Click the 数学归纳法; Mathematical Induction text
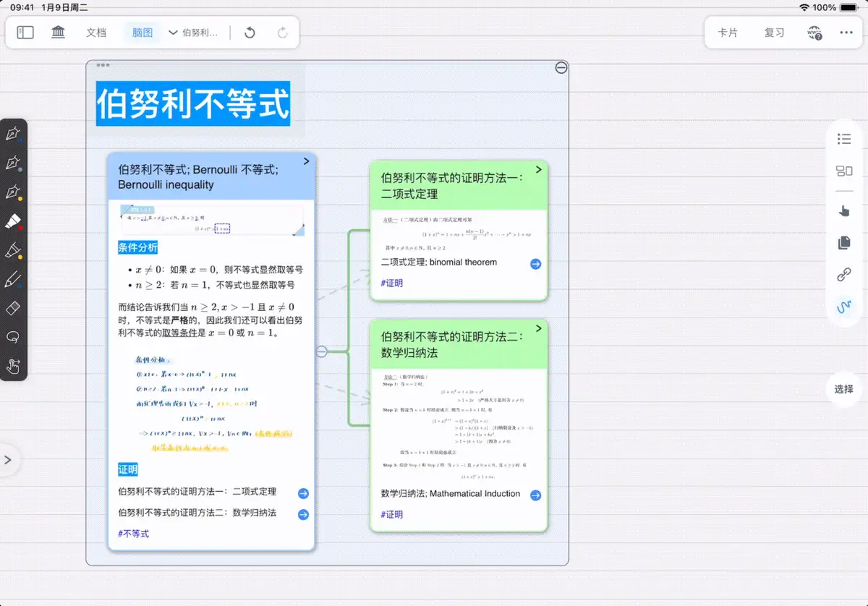The image size is (868, 606). tap(451, 494)
